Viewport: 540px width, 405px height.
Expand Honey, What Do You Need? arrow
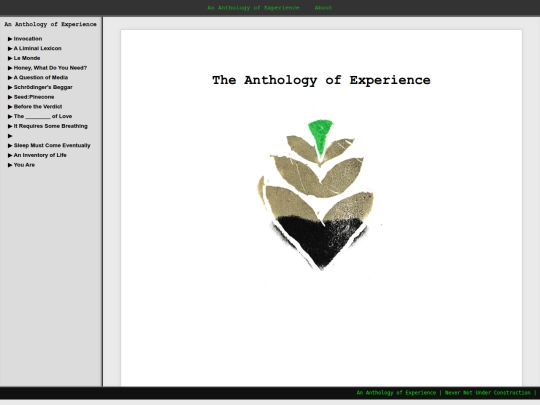10,68
